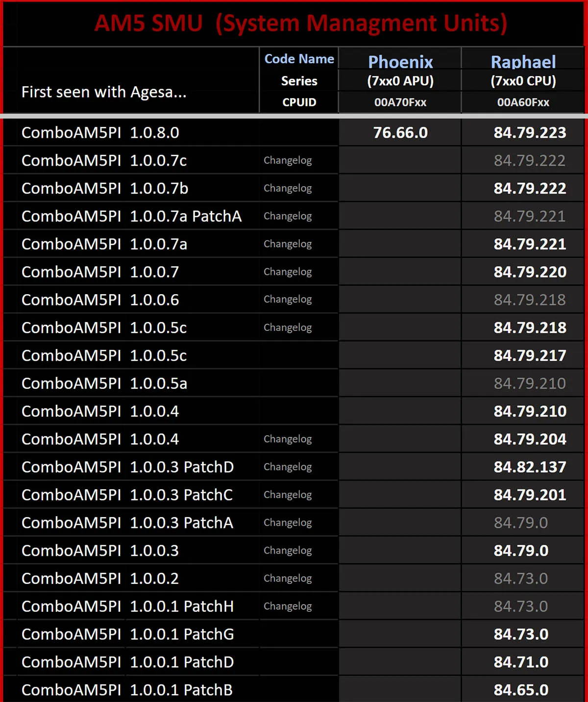Click Changelog beside ComboAM5PI 1.0.0.6
This screenshot has width=588, height=702.
tap(288, 300)
